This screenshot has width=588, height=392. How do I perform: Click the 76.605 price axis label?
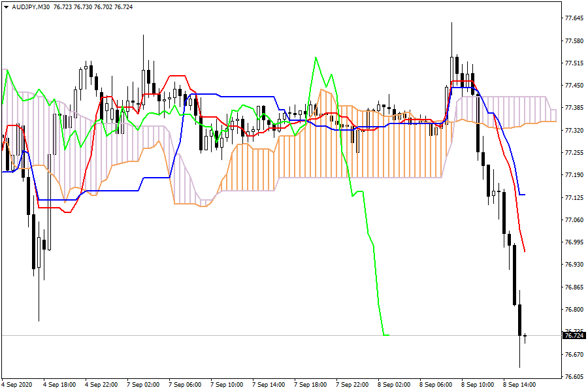[574, 377]
